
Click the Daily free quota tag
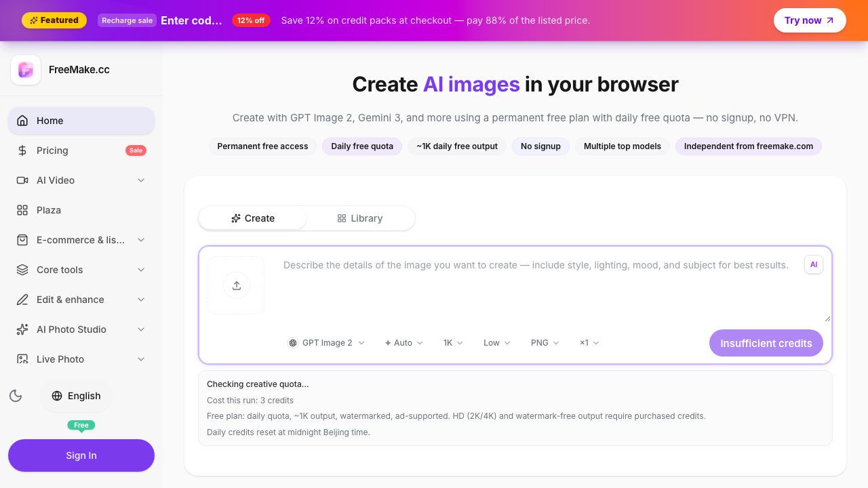362,146
